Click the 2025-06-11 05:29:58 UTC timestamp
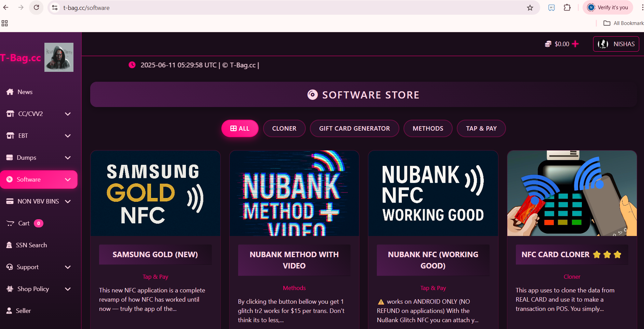This screenshot has width=644, height=329. click(x=179, y=65)
